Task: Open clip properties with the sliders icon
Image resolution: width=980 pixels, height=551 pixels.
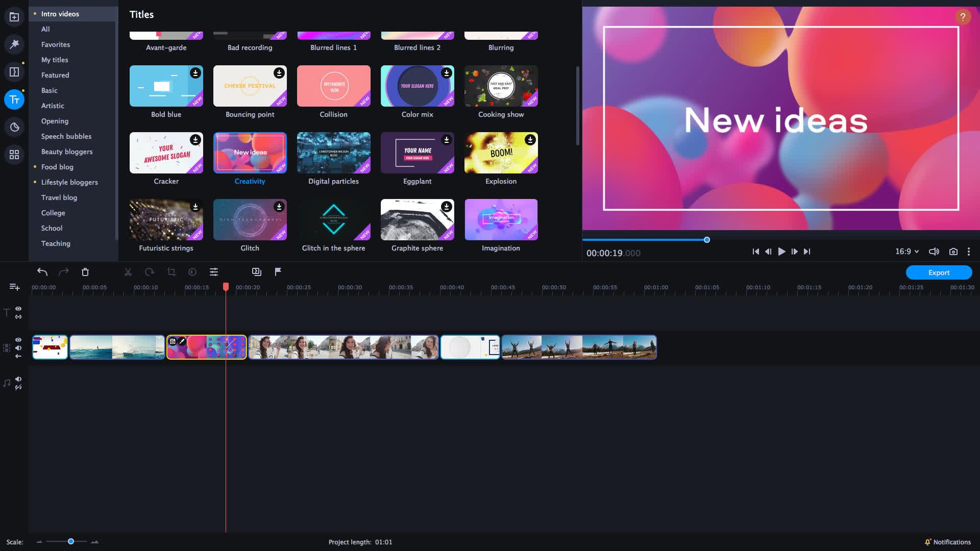Action: coord(213,271)
